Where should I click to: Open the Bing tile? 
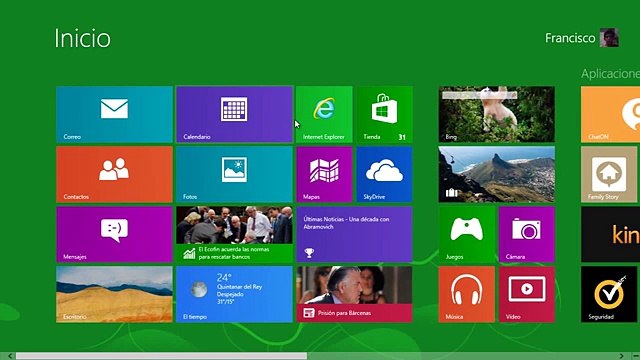click(497, 114)
